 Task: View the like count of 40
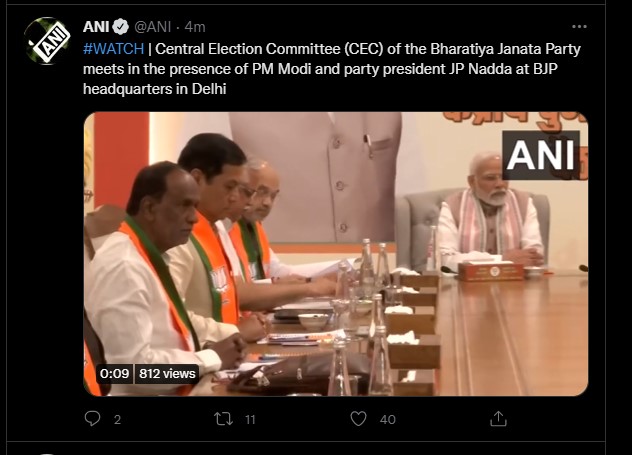pyautogui.click(x=388, y=420)
